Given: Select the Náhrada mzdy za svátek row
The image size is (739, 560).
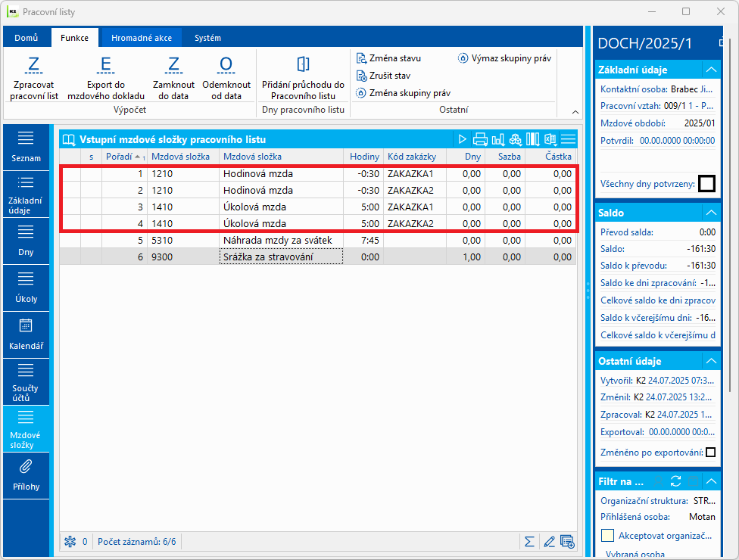Looking at the screenshot, I should pyautogui.click(x=318, y=240).
